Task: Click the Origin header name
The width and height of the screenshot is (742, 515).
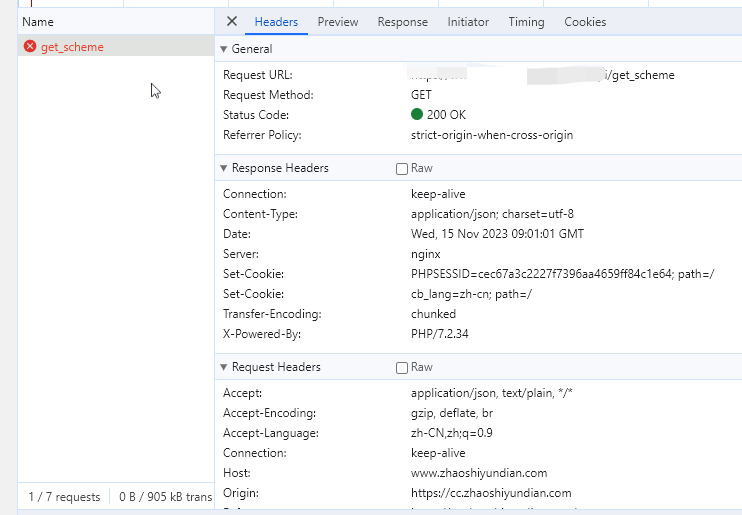Action: pos(241,493)
